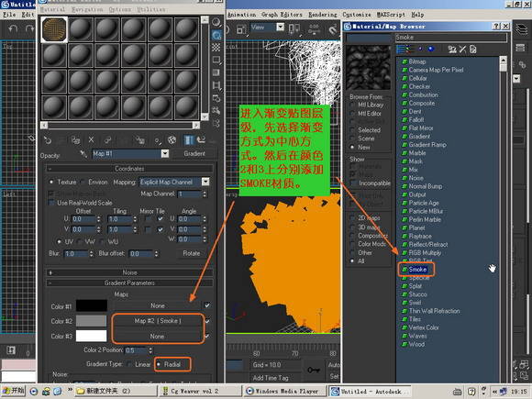Toggle Backlight icon in Material Editor
This screenshot has width=532, height=399.
pos(216,35)
